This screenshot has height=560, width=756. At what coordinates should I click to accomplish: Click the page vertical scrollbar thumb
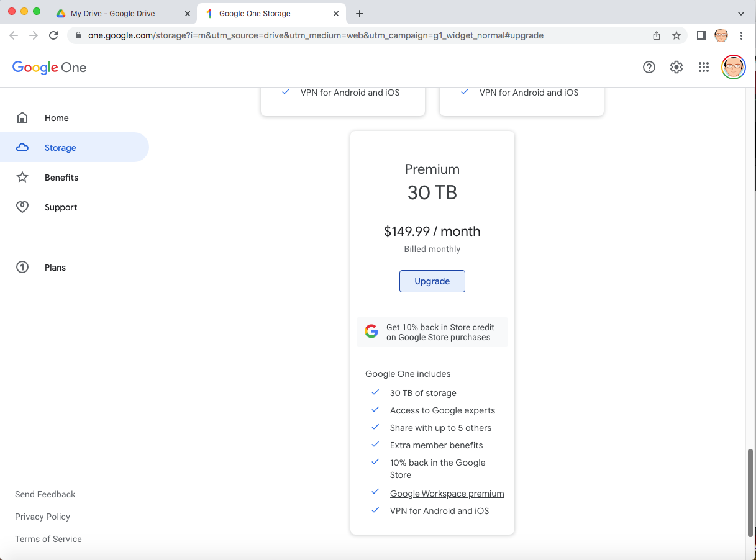(750, 492)
